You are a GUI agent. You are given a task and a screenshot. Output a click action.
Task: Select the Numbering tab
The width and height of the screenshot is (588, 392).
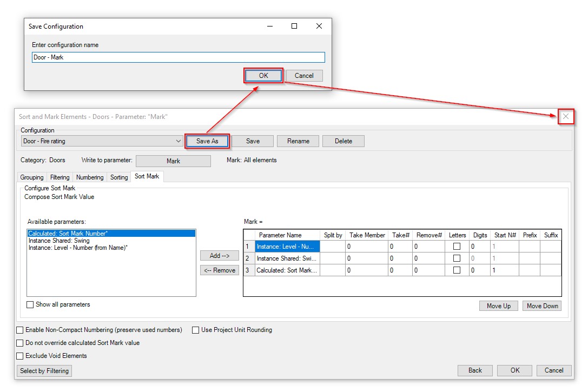point(90,177)
